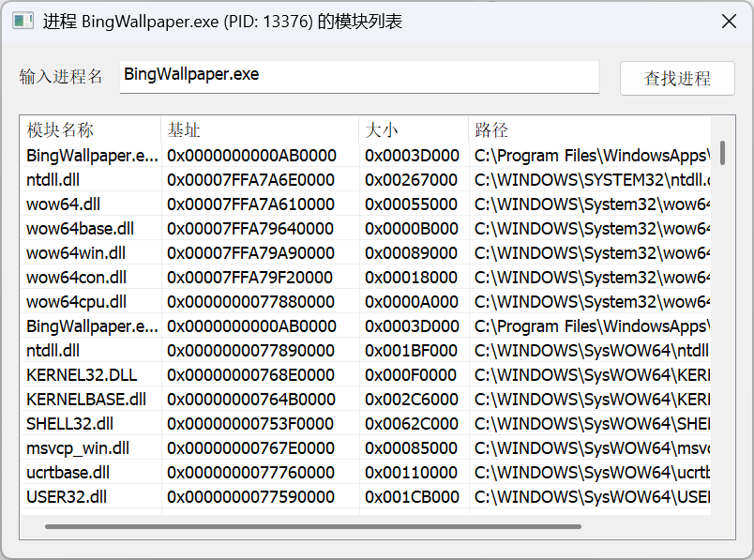Click size value 0x0000A000
754x560 pixels.
pos(412,302)
